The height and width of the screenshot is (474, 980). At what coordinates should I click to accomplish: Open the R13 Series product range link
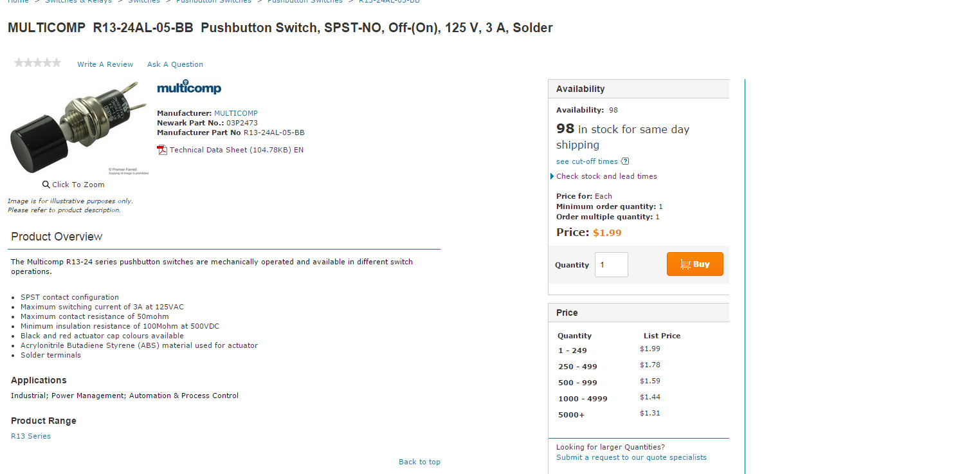(x=31, y=436)
